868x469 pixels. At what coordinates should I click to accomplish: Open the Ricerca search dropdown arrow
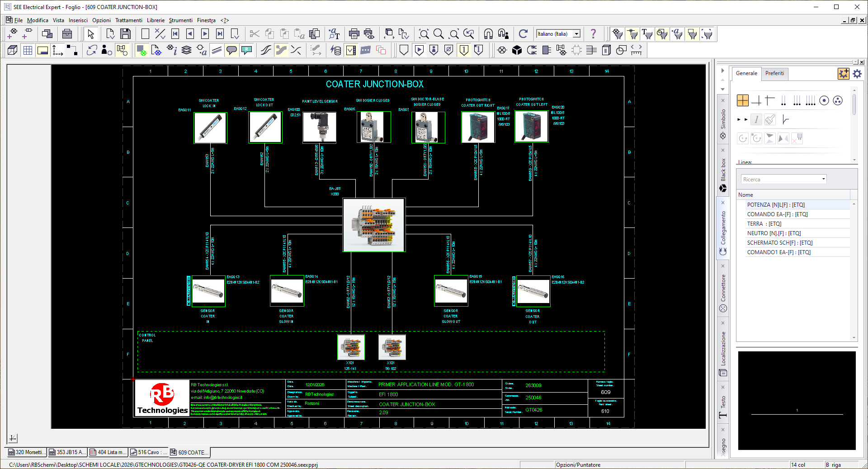[823, 179]
